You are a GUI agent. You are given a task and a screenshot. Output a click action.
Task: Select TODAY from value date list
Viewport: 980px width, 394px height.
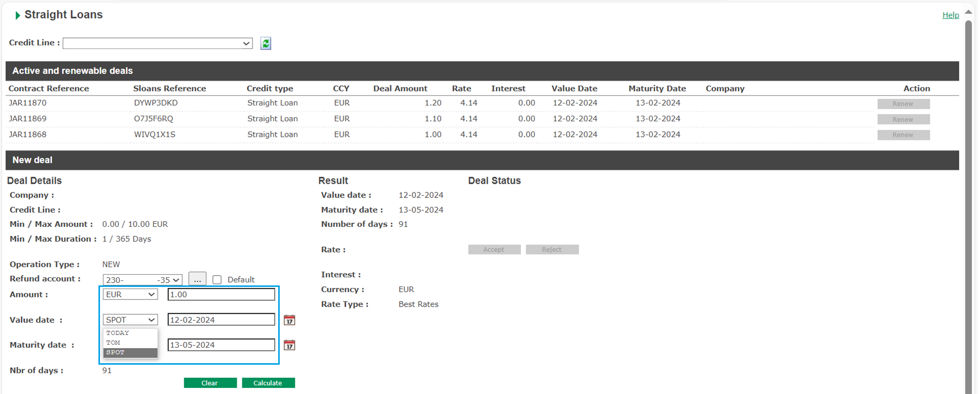[118, 333]
